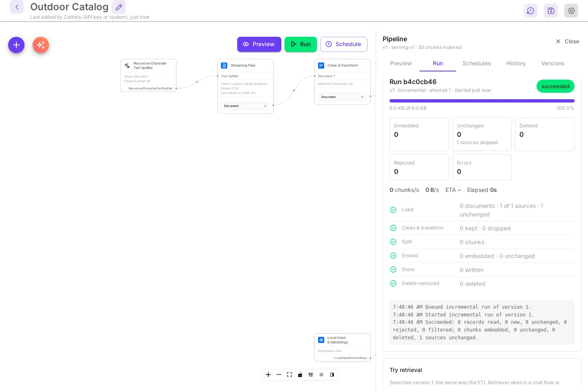
Task: Run the pipeline with the green button
Action: pos(301,44)
